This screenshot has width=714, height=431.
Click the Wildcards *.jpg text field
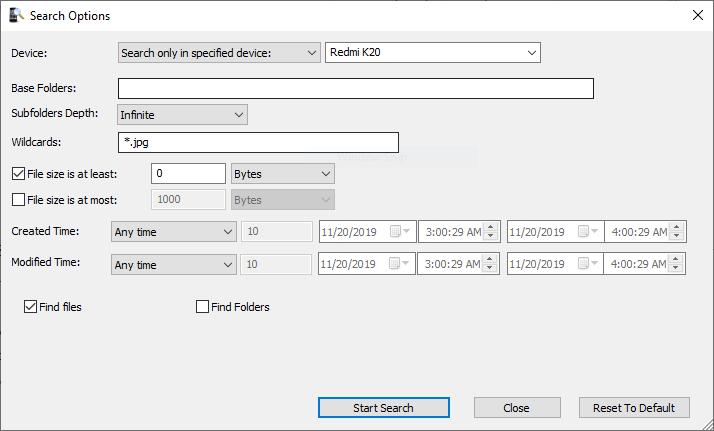pyautogui.click(x=258, y=142)
